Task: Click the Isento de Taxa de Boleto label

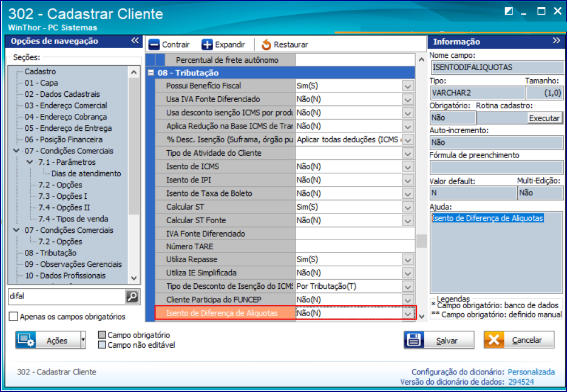Action: [209, 194]
